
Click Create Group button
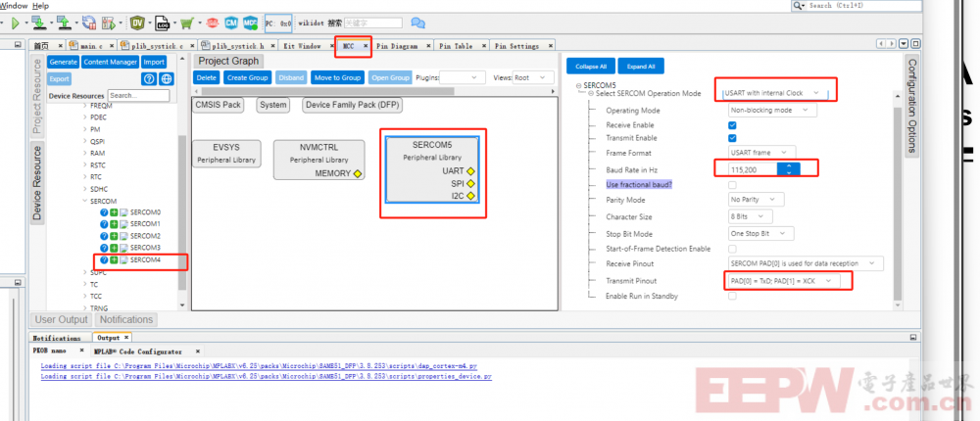247,77
